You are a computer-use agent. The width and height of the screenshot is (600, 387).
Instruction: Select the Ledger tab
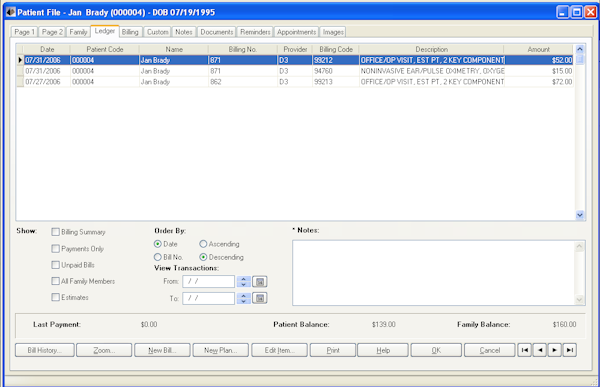pyautogui.click(x=104, y=31)
